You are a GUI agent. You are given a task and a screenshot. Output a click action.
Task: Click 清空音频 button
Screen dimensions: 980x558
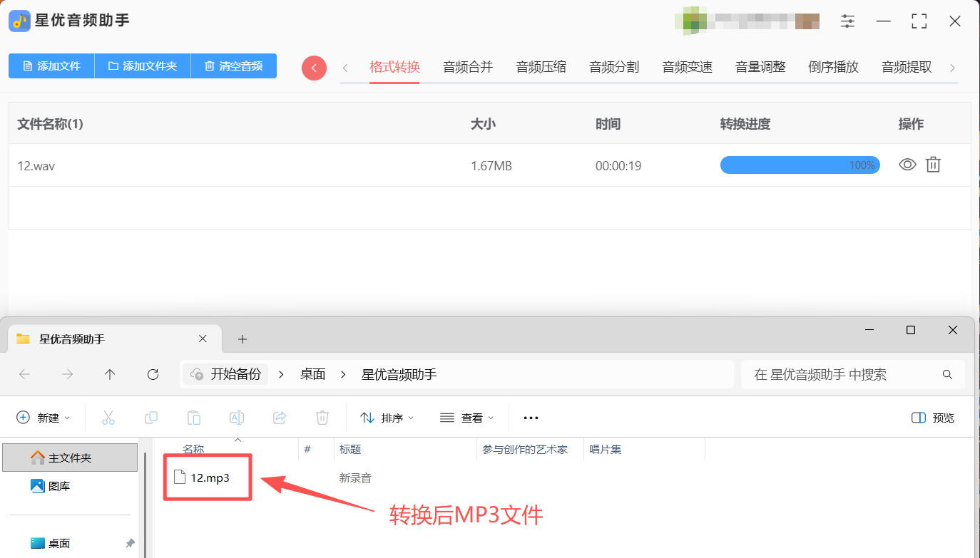(x=234, y=66)
